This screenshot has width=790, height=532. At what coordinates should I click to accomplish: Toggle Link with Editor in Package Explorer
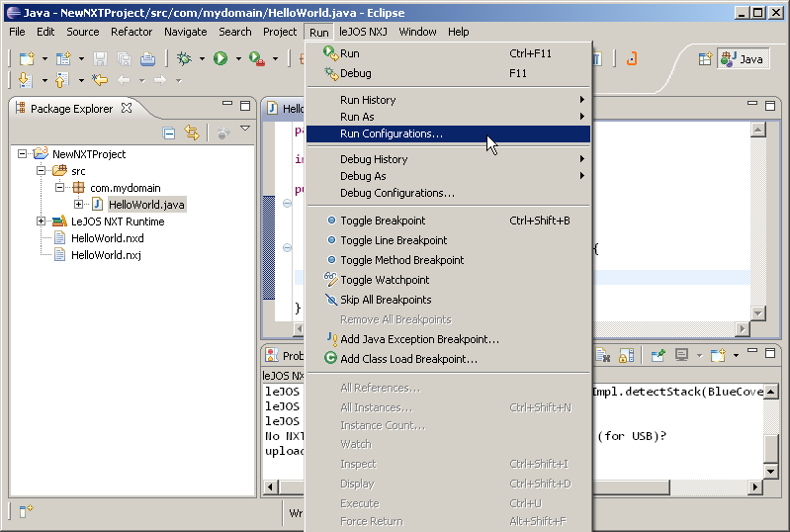coord(192,133)
